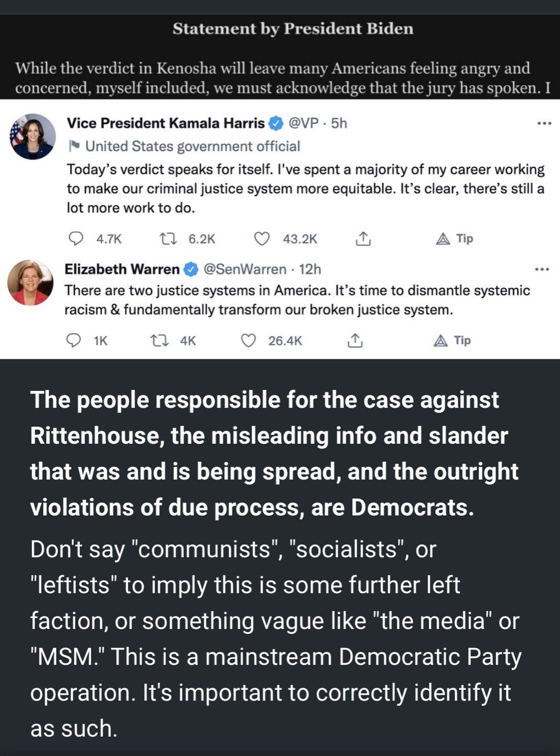The width and height of the screenshot is (560, 756).
Task: Open the @SenWarren handle link
Action: (244, 269)
